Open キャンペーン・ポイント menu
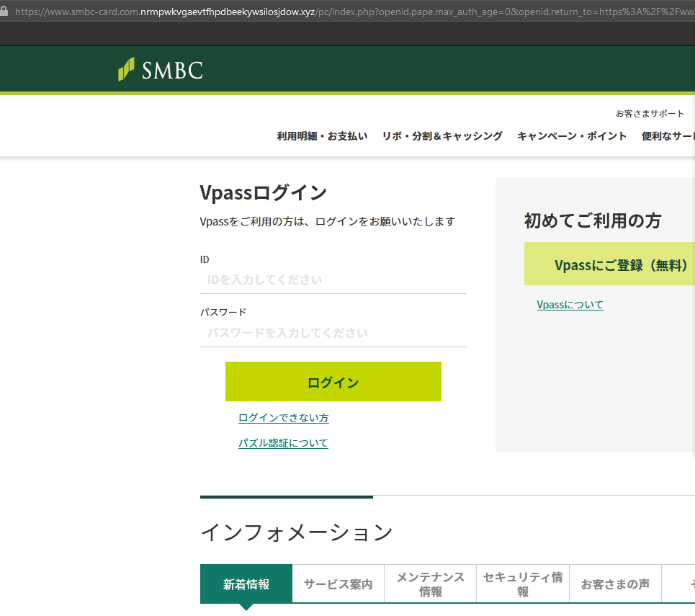Image resolution: width=695 pixels, height=616 pixels. tap(572, 135)
